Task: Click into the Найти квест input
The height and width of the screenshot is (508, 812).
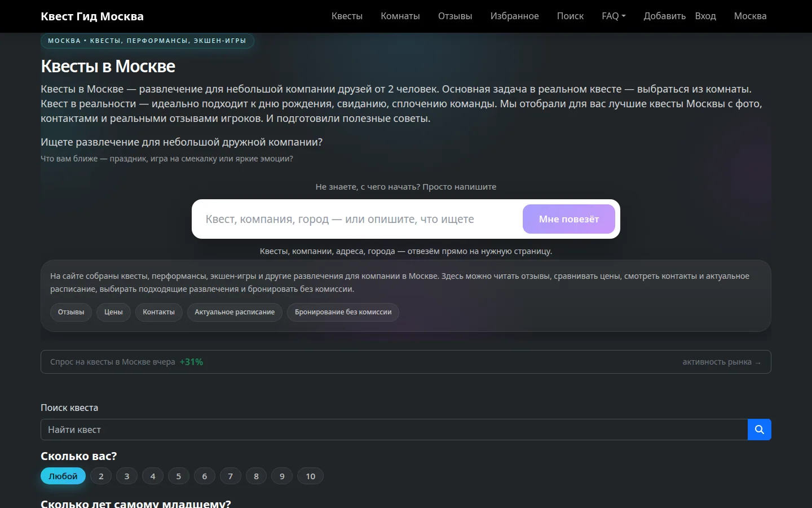Action: 394,430
